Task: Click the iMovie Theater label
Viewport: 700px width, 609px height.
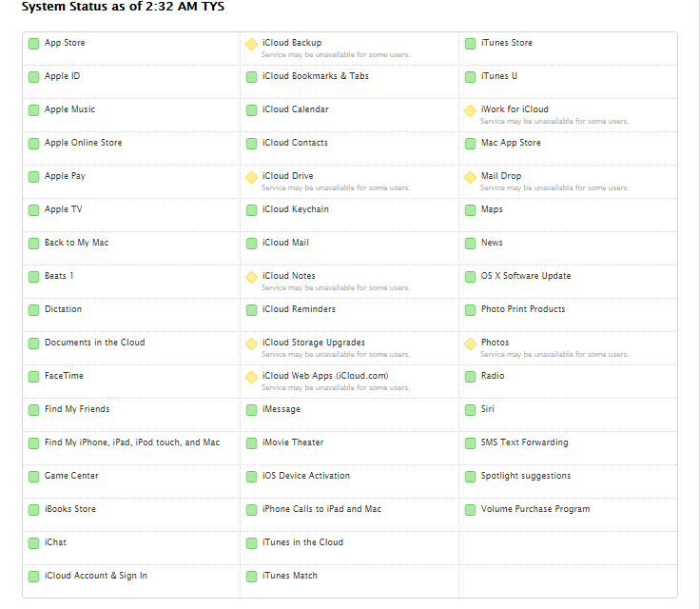Action: [x=292, y=442]
